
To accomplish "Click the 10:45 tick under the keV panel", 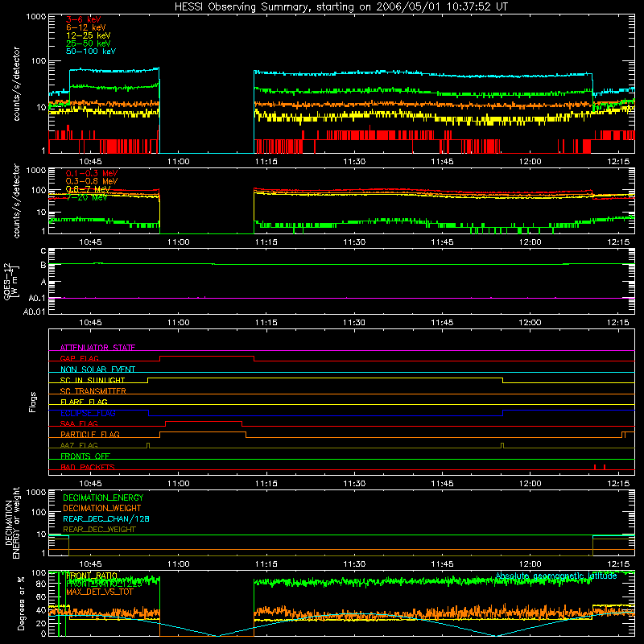I will point(90,162).
